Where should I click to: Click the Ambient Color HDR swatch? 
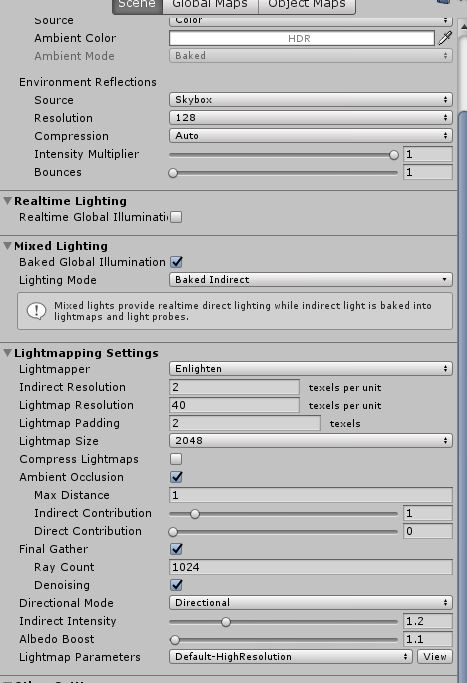301,38
